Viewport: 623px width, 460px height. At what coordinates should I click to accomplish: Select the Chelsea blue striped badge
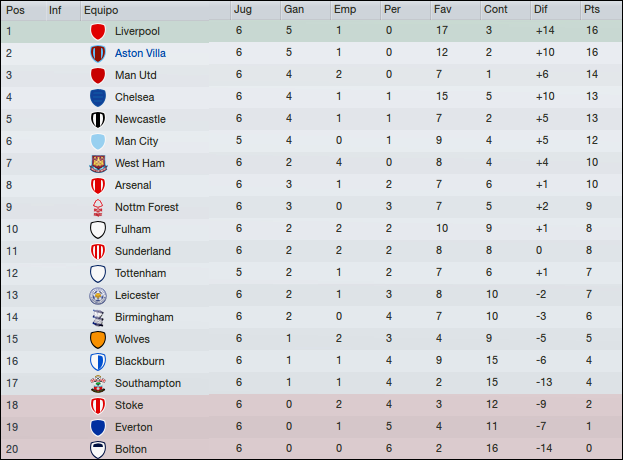(98, 97)
